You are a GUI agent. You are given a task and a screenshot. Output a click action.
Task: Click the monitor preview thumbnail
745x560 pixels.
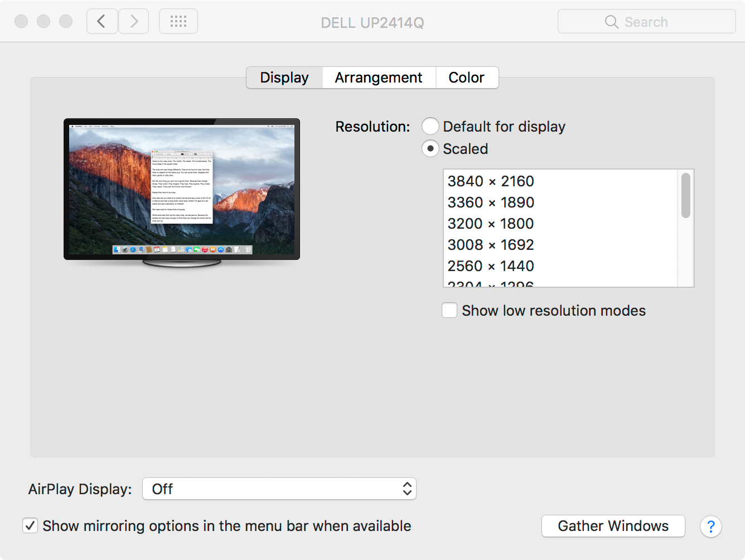pyautogui.click(x=182, y=192)
